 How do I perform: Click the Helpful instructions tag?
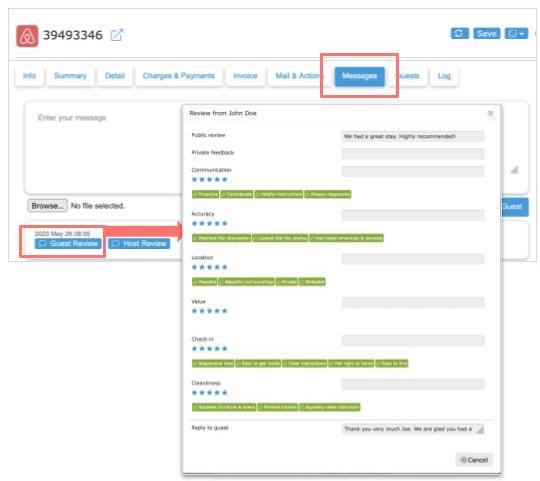(279, 194)
